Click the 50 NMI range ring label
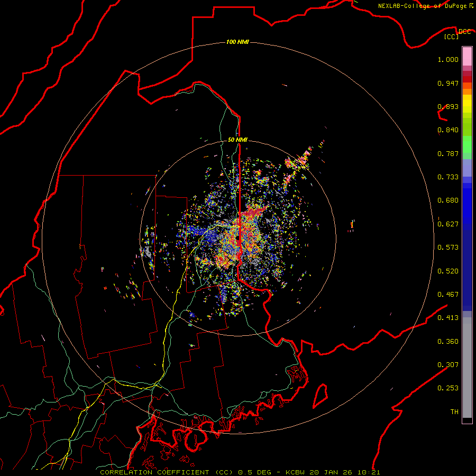Image resolution: width=476 pixels, height=476 pixels. click(x=237, y=140)
